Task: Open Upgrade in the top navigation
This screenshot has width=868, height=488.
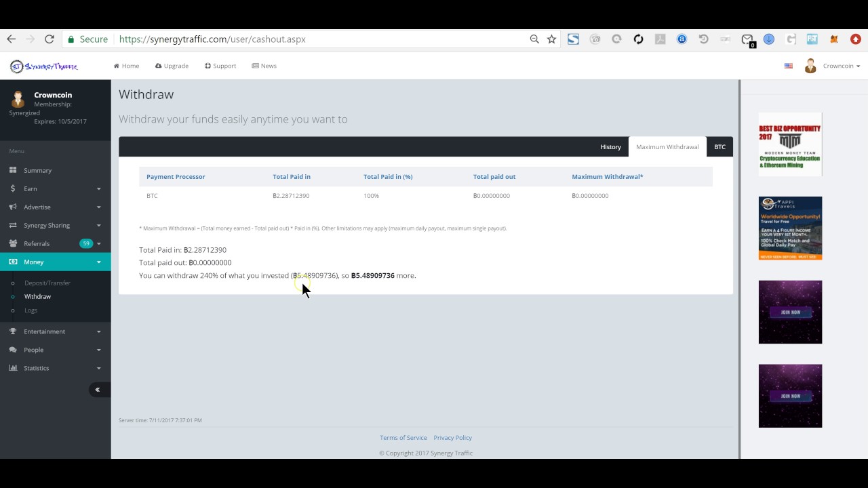Action: point(172,66)
